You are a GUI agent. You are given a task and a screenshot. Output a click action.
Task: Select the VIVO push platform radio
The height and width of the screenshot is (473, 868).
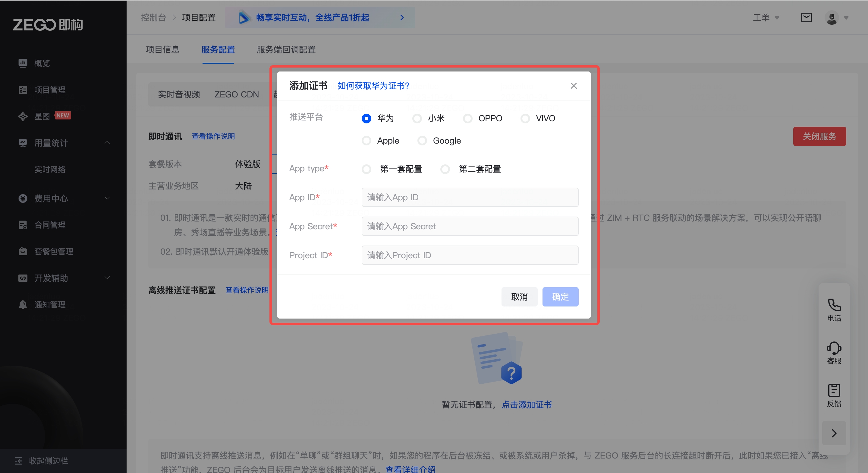(525, 119)
